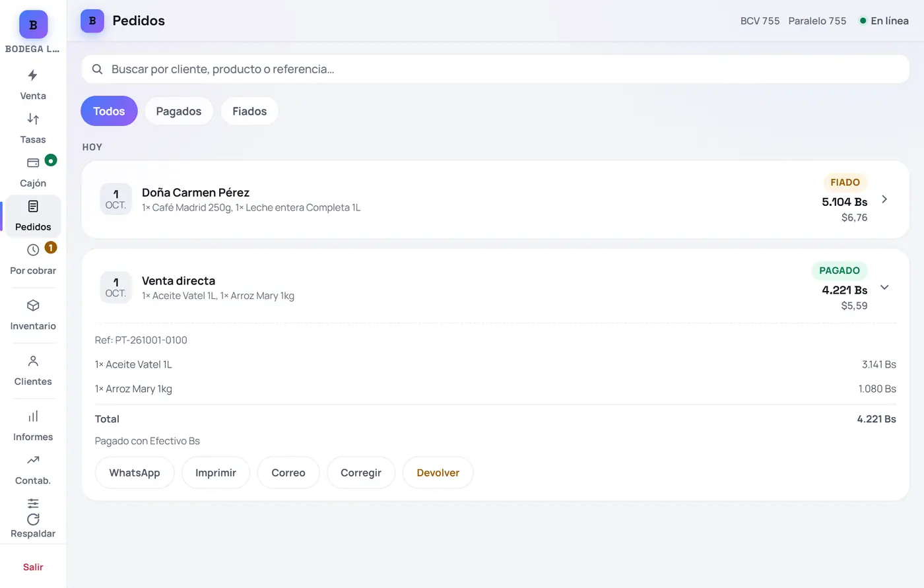
Task: Email the receipt with Correo
Action: [288, 473]
